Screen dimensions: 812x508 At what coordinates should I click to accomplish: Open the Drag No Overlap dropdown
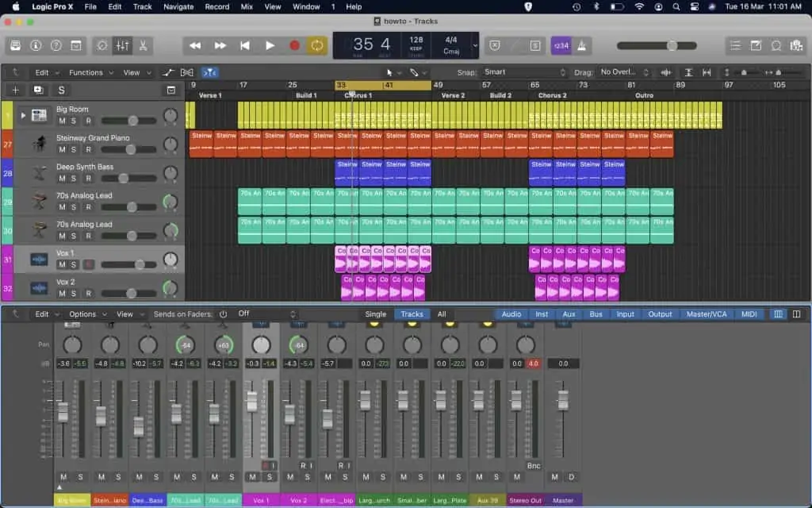tap(624, 72)
